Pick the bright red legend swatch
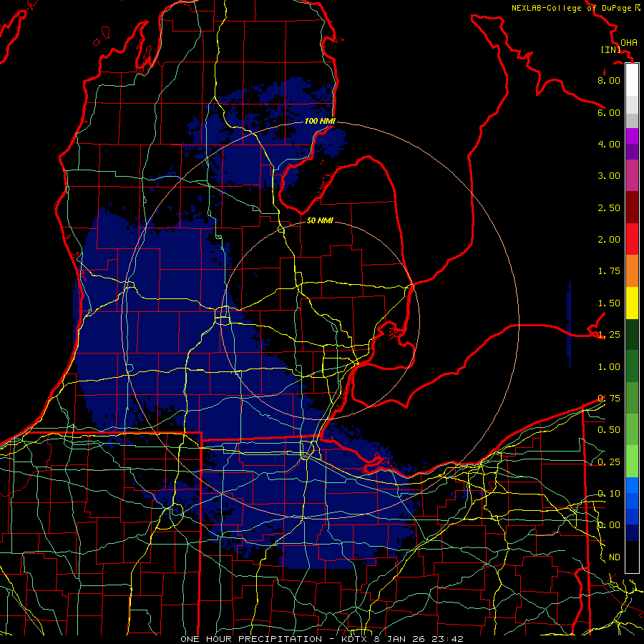 (x=632, y=239)
